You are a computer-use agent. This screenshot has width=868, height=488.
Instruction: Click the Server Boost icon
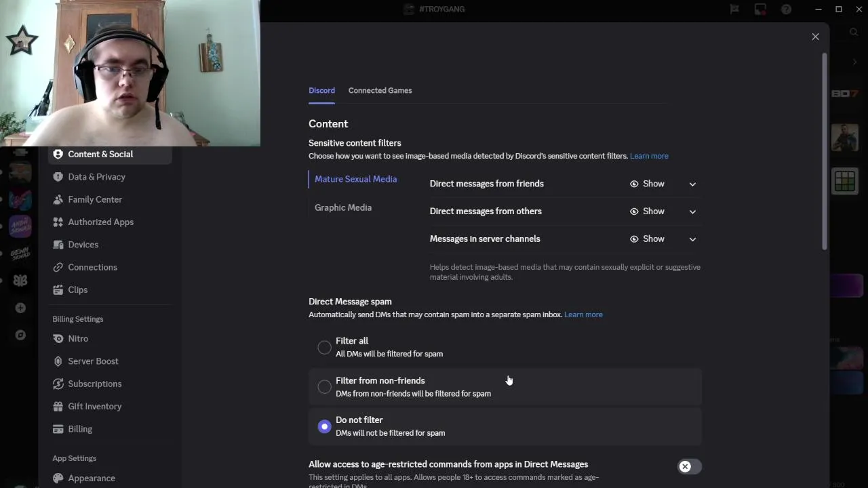tap(58, 361)
